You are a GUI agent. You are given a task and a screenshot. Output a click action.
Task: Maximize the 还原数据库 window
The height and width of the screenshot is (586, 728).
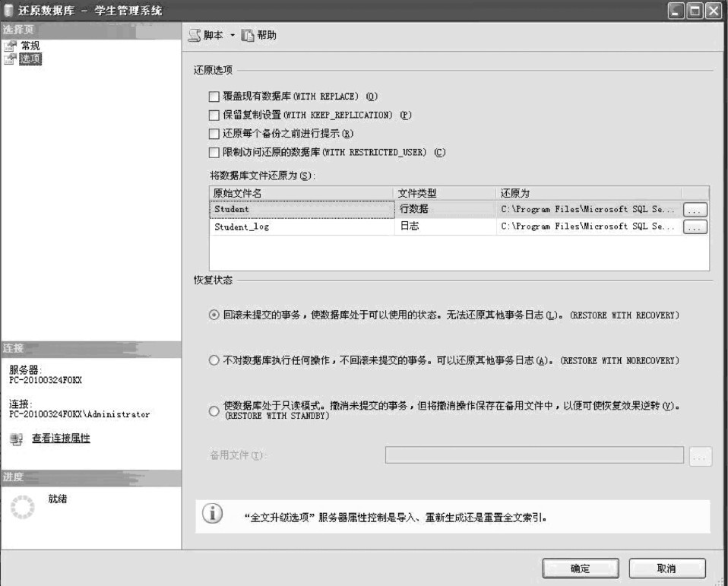695,11
